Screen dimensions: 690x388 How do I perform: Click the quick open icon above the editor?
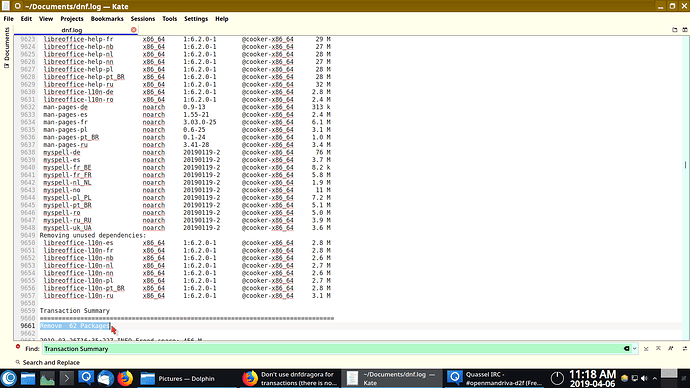pos(675,29)
